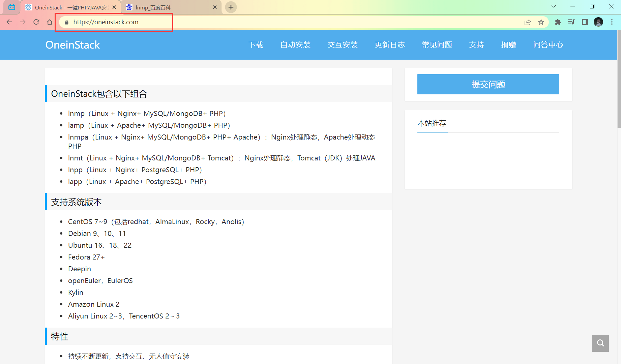
Task: Click the lapp PostgreSQL list item
Action: pyautogui.click(x=137, y=182)
